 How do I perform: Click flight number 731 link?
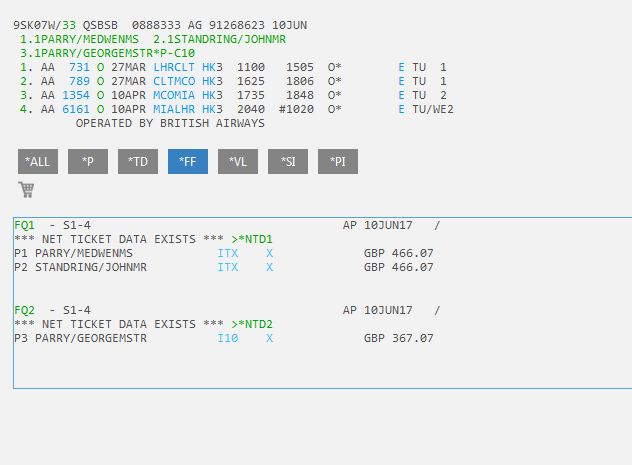pyautogui.click(x=79, y=67)
